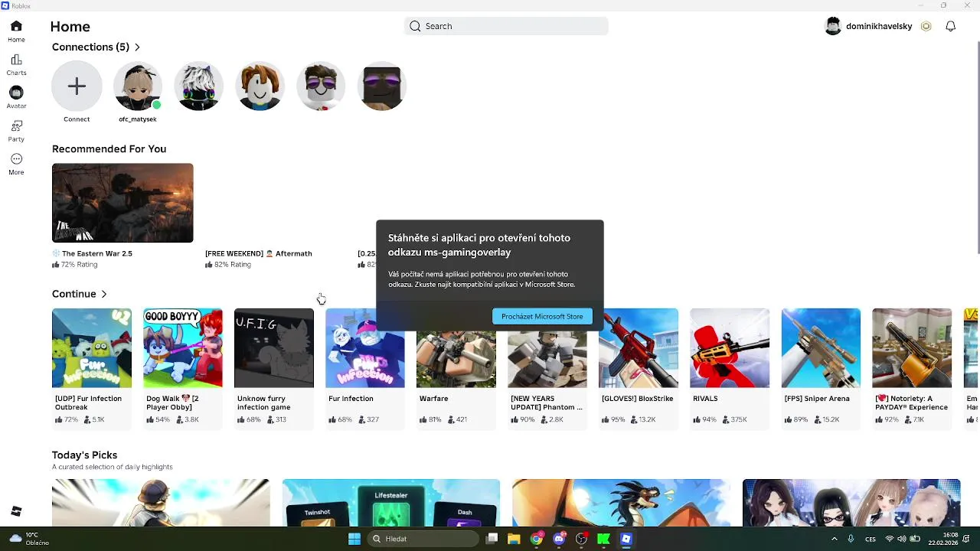
Task: Open the brown-haired smiling connection avatar
Action: pyautogui.click(x=260, y=86)
